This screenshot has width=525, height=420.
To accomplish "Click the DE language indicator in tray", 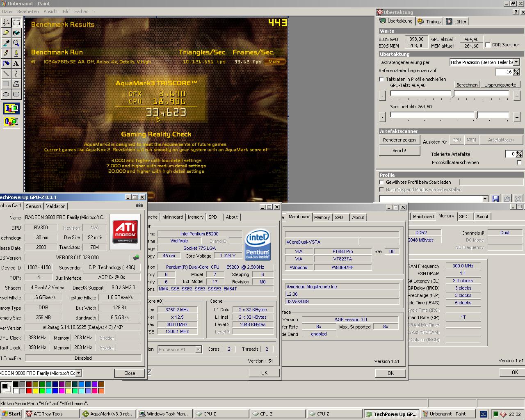I will [x=483, y=414].
